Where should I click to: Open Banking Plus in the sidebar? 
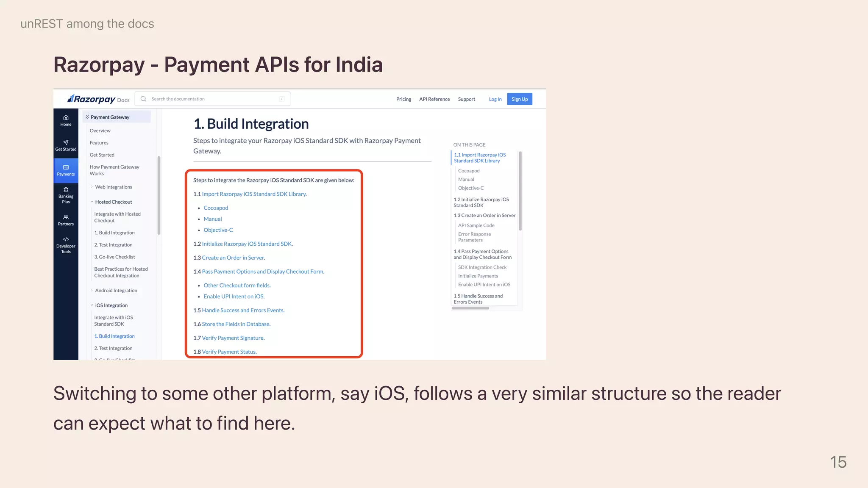point(66,195)
